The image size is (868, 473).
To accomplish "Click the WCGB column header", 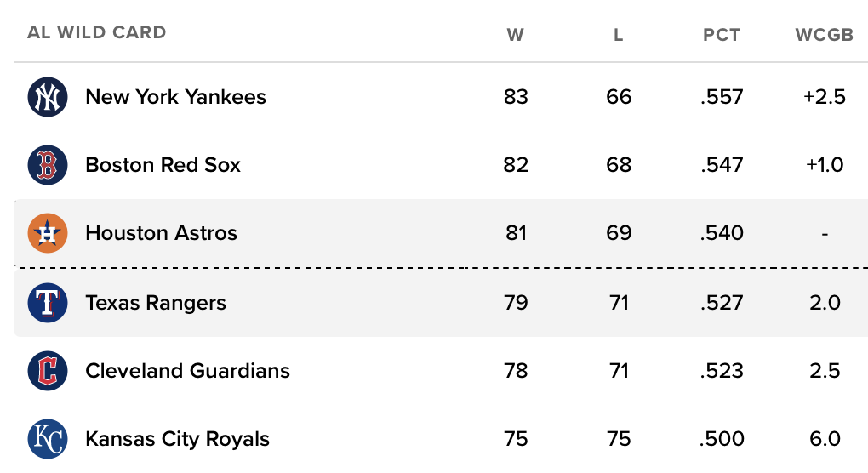I will coord(824,35).
